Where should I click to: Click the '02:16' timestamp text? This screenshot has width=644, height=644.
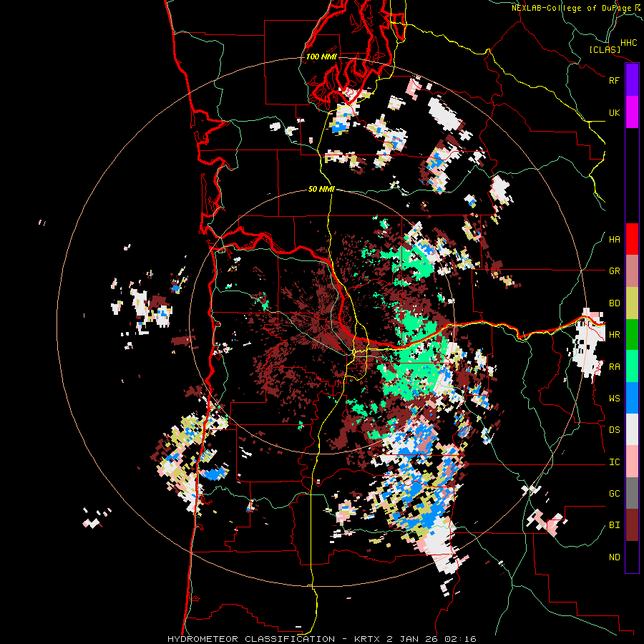tap(462, 639)
